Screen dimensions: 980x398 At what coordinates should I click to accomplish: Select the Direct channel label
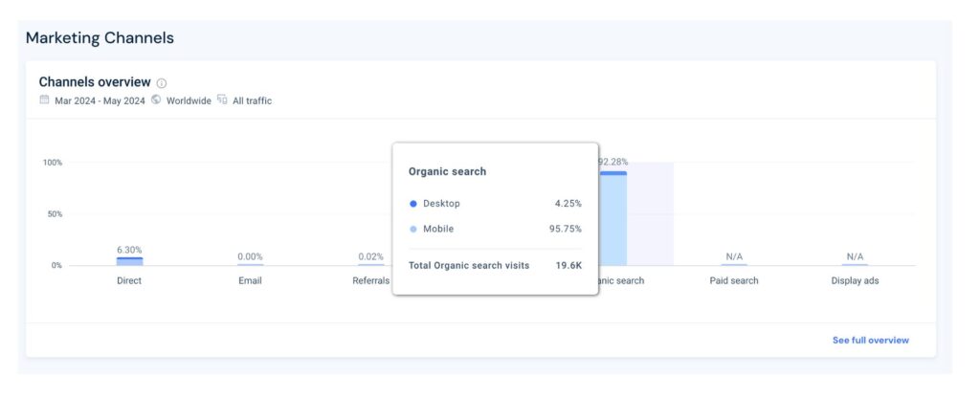[129, 281]
